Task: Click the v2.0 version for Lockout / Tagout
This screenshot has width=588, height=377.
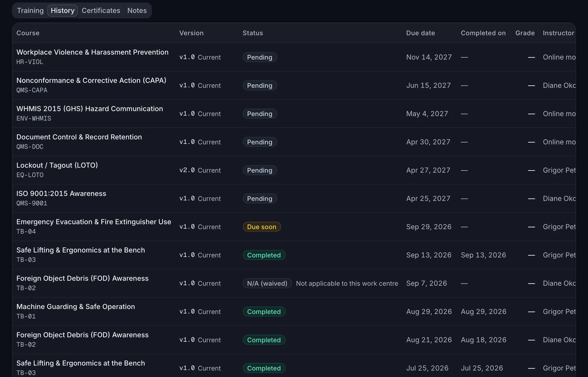Action: tap(187, 170)
